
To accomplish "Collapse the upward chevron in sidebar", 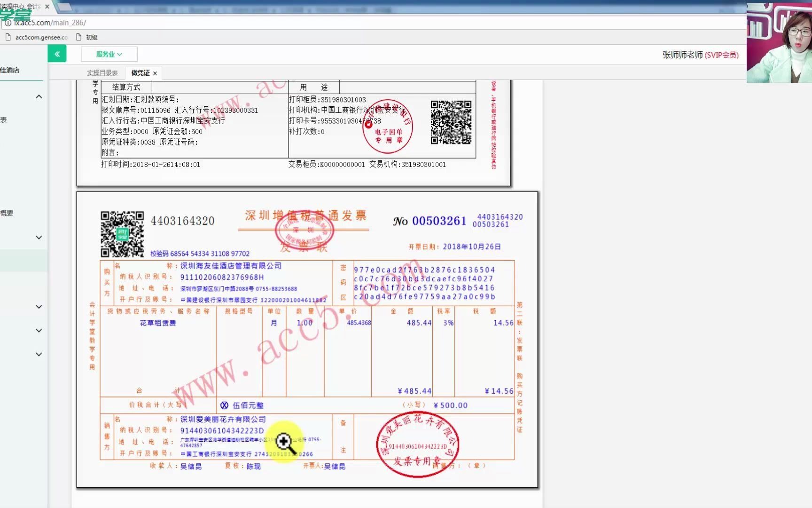I will tap(39, 96).
